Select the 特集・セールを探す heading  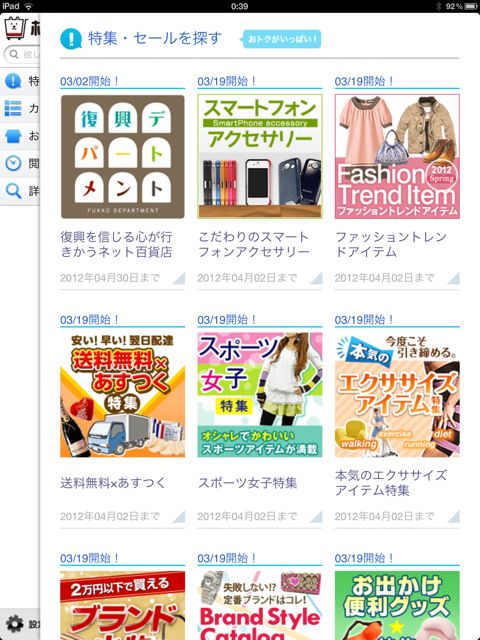(x=155, y=38)
